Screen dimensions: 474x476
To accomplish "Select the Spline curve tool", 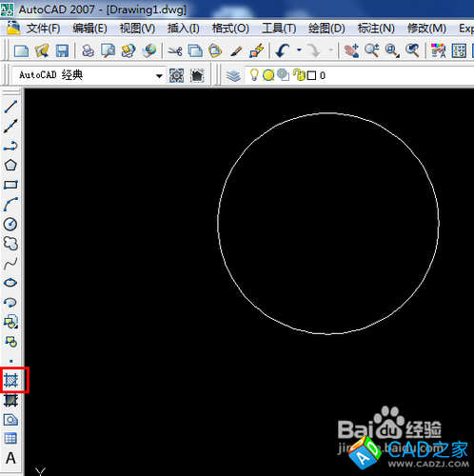I will (10, 264).
